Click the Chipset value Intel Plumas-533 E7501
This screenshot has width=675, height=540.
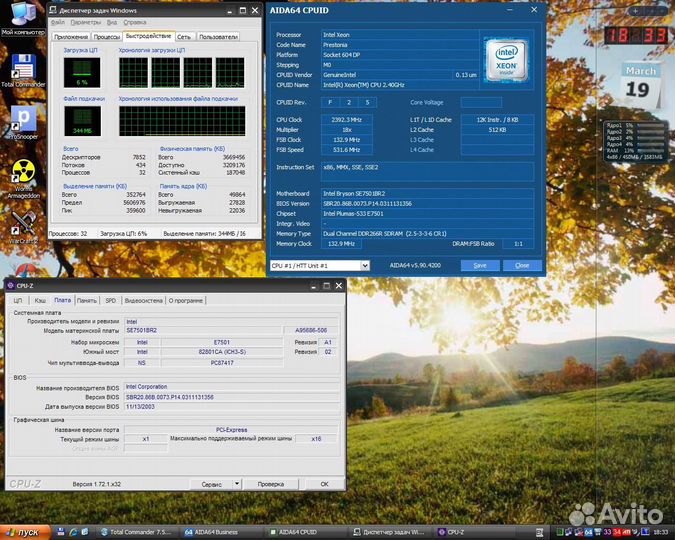[x=428, y=214]
